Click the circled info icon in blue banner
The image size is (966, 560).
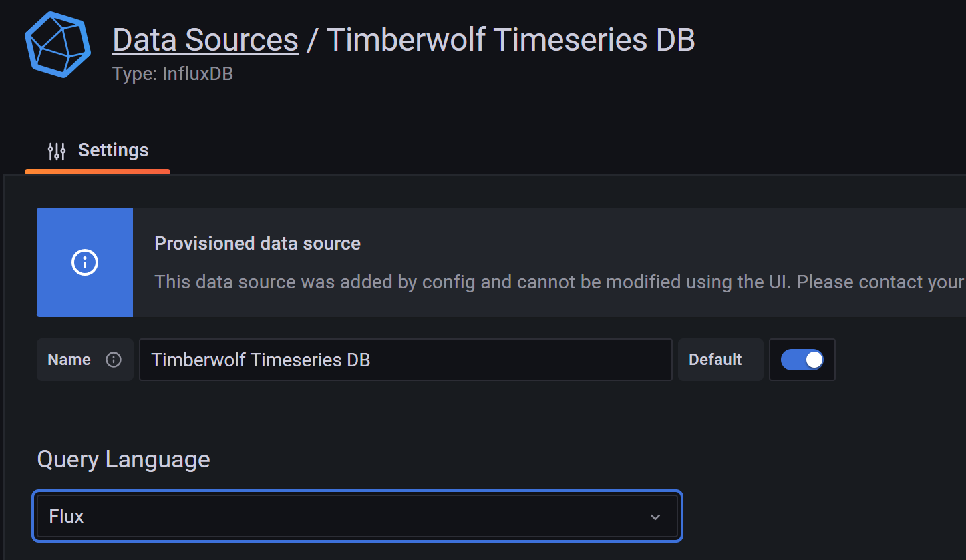(85, 262)
